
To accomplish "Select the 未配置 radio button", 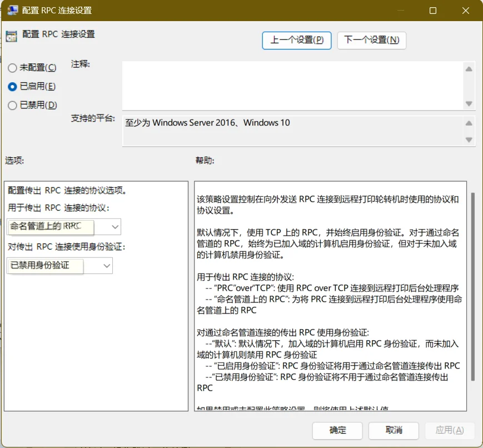I will pyautogui.click(x=12, y=67).
